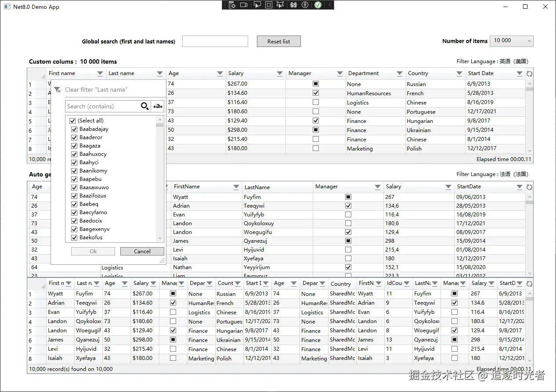The width and height of the screenshot is (556, 392).
Task: Open Salary filter icon in Custom columns grid
Action: (280, 74)
